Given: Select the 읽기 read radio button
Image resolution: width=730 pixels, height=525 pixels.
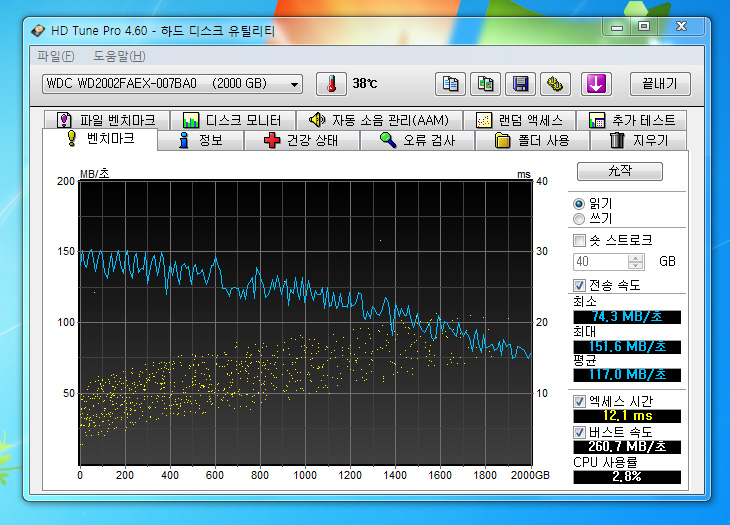Looking at the screenshot, I should pyautogui.click(x=579, y=204).
